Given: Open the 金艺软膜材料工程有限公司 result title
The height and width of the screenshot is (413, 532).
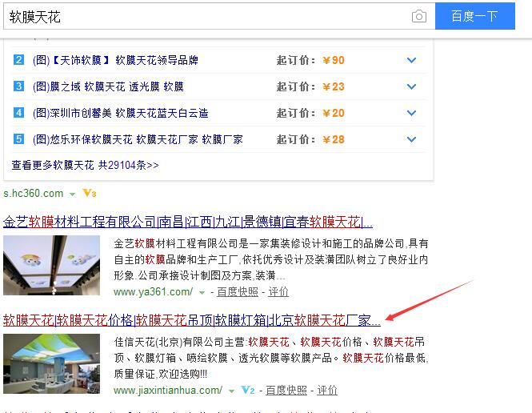Looking at the screenshot, I should pyautogui.click(x=188, y=222).
